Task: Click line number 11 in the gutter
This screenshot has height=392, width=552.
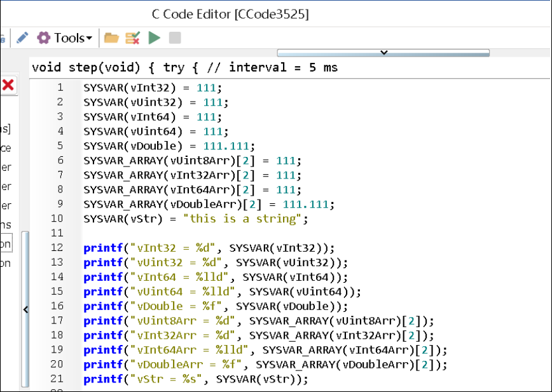Action: [57, 233]
